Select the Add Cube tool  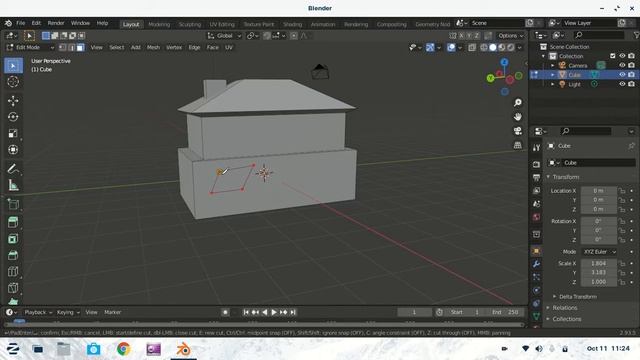pos(13,204)
